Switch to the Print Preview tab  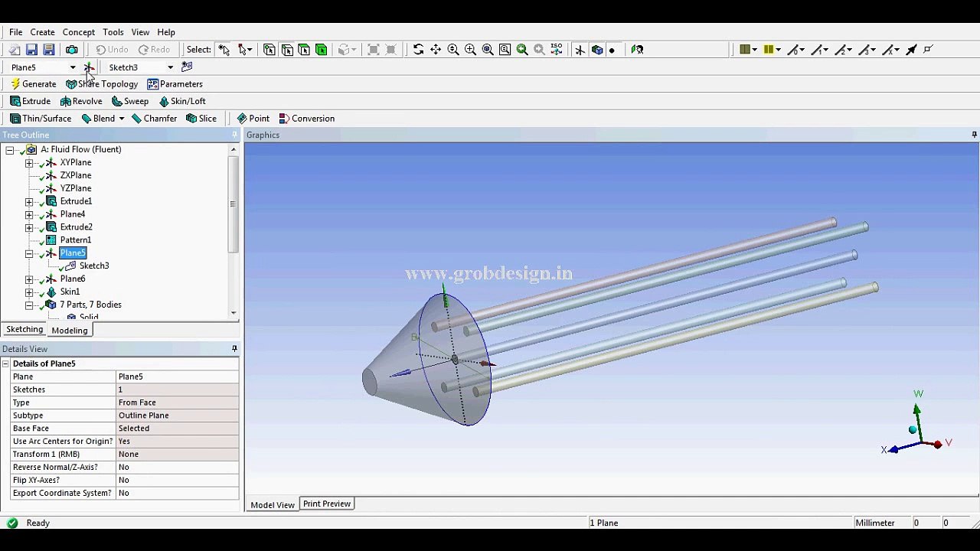point(327,504)
